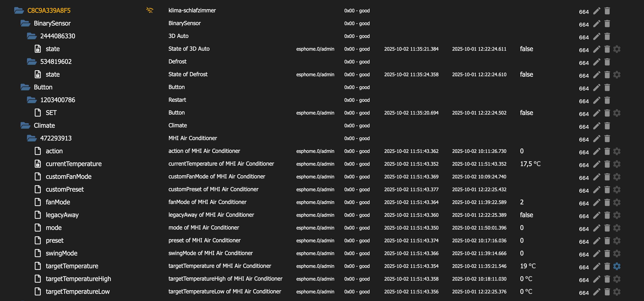Delete the Restart button folder via trash
Image resolution: width=644 pixels, height=301 pixels.
[607, 100]
